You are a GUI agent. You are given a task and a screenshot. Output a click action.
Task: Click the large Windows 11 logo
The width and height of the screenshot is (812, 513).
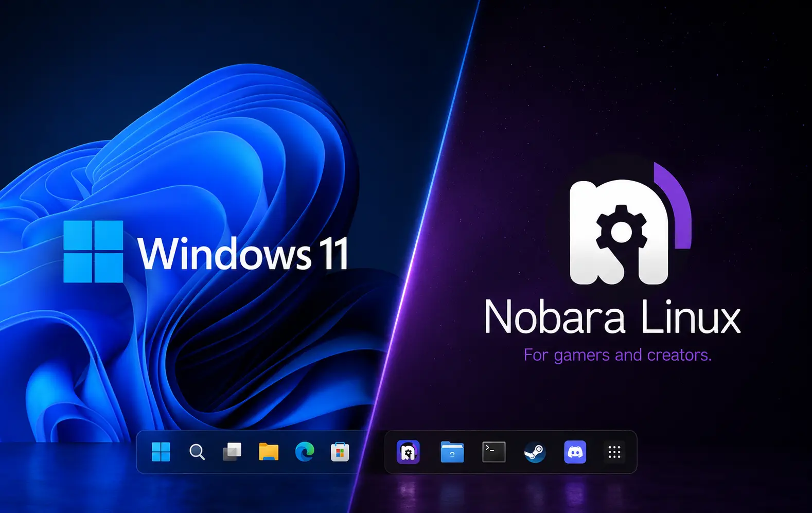[x=93, y=252]
